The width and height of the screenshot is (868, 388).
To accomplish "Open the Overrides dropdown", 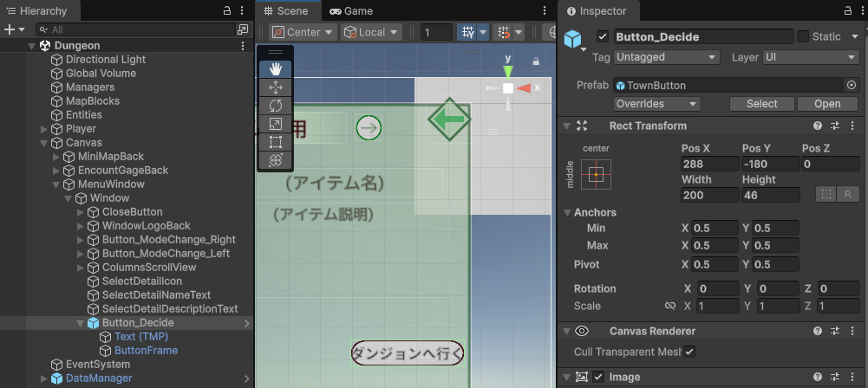I will [x=656, y=104].
